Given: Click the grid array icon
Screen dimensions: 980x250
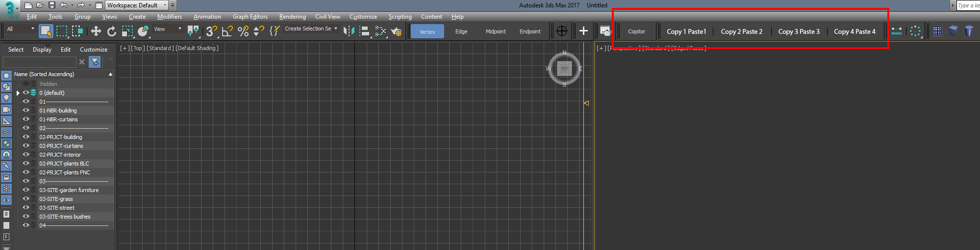Looking at the screenshot, I should [x=937, y=31].
